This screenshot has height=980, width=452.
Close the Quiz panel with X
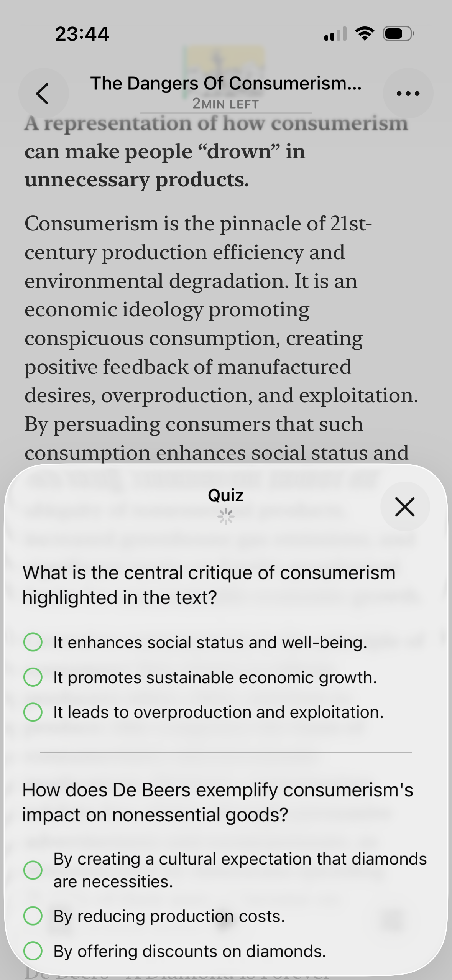[x=405, y=506]
